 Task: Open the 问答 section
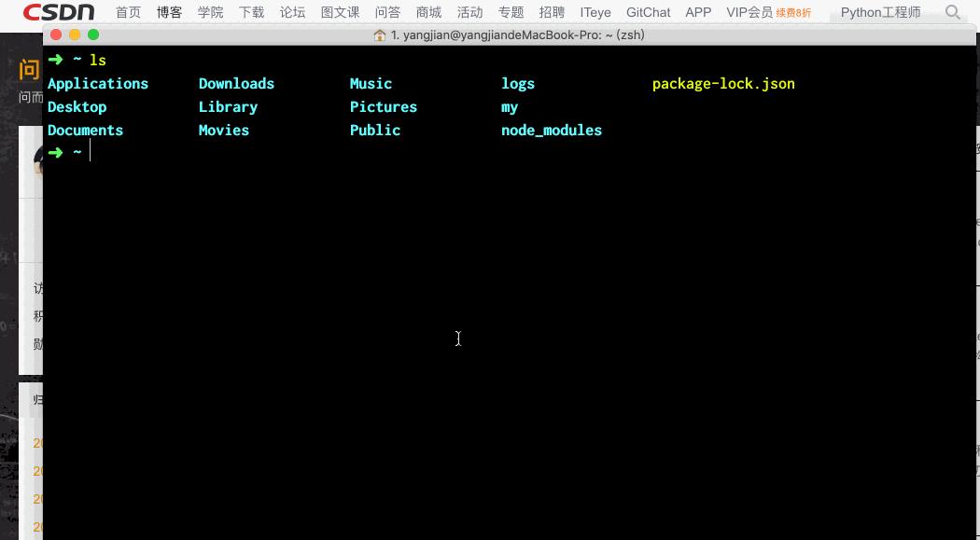click(387, 12)
